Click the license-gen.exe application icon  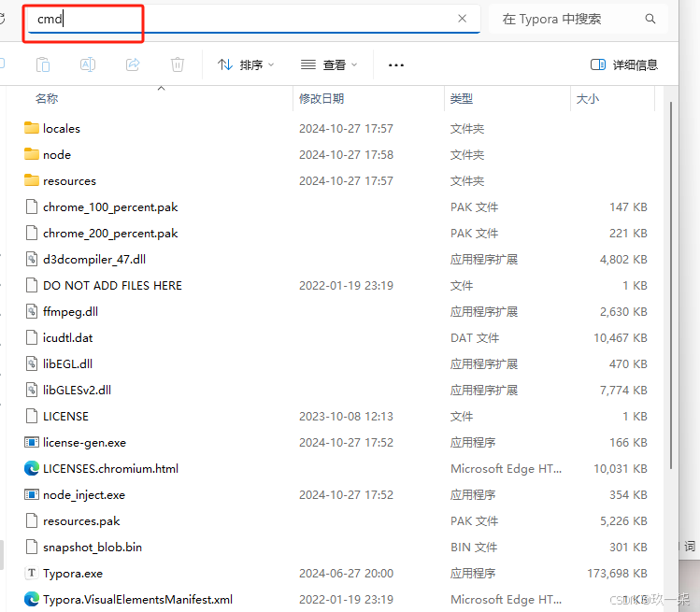pyautogui.click(x=31, y=442)
